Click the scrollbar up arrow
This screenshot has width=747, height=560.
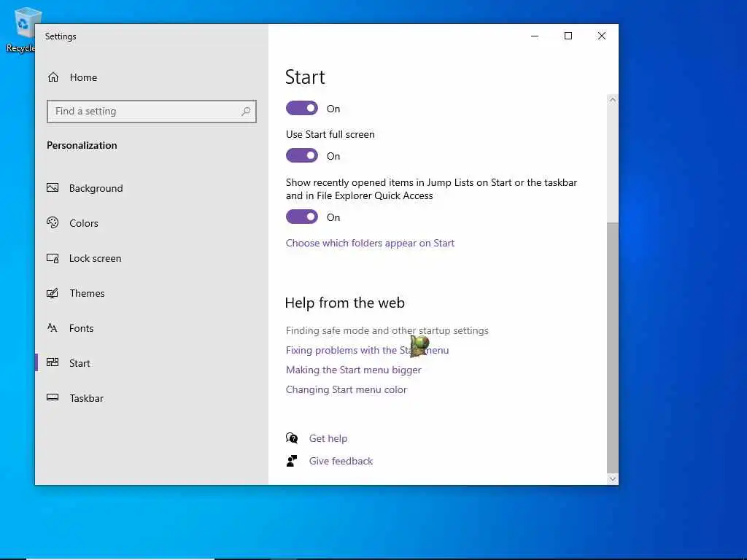(x=613, y=100)
